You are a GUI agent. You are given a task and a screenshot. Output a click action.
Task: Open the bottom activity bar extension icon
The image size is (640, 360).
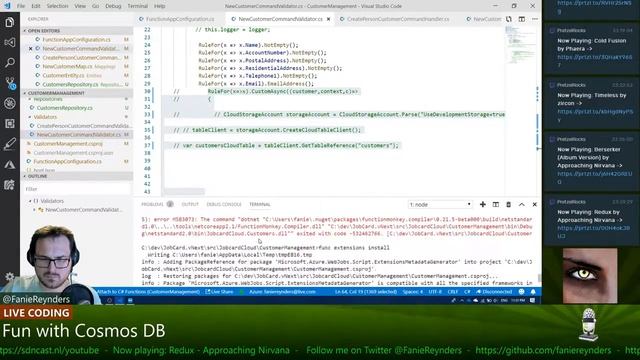tap(9, 185)
